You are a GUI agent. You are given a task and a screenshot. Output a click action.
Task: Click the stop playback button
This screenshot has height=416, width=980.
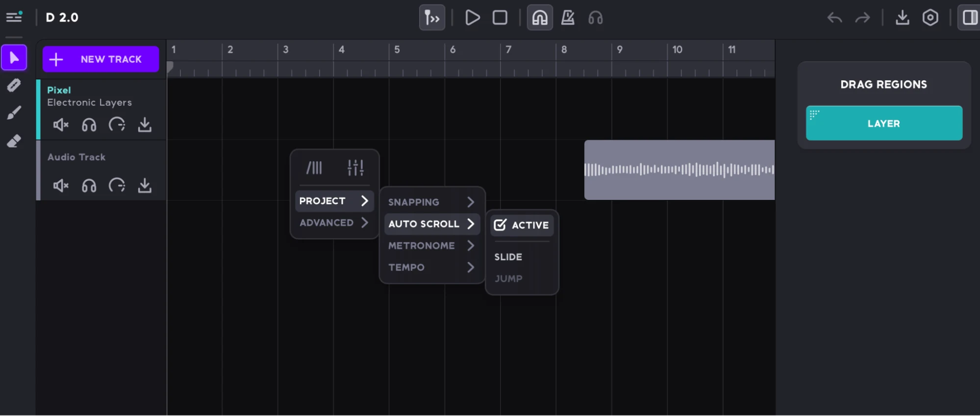click(x=500, y=18)
